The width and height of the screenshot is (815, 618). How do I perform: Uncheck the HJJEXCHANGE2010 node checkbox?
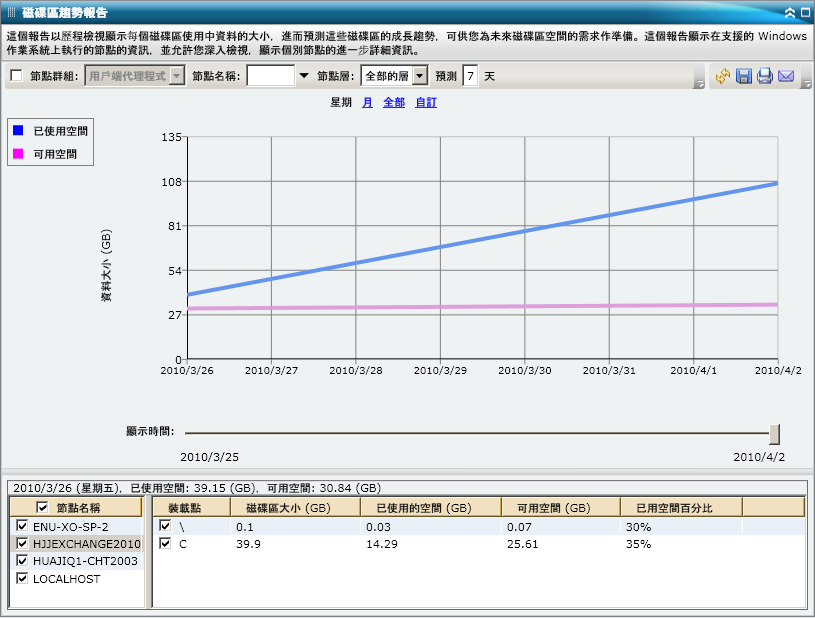coord(22,544)
